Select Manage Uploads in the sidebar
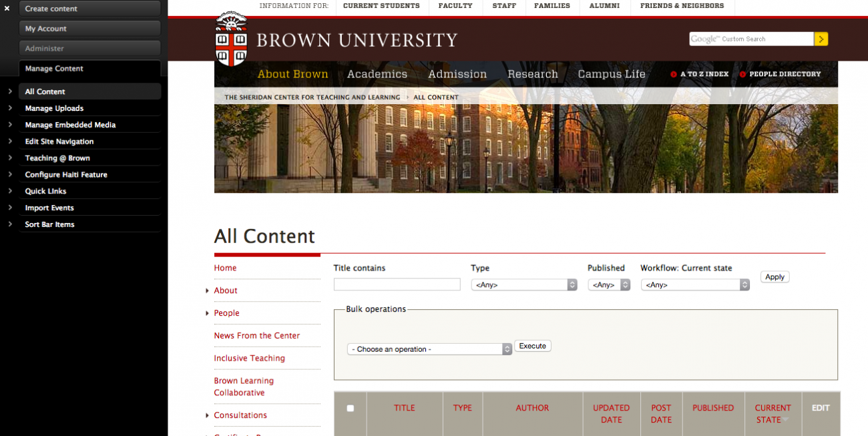868x436 pixels. click(x=54, y=108)
